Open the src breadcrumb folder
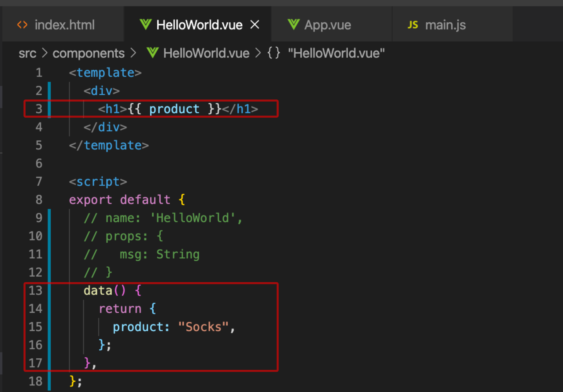 coord(27,53)
